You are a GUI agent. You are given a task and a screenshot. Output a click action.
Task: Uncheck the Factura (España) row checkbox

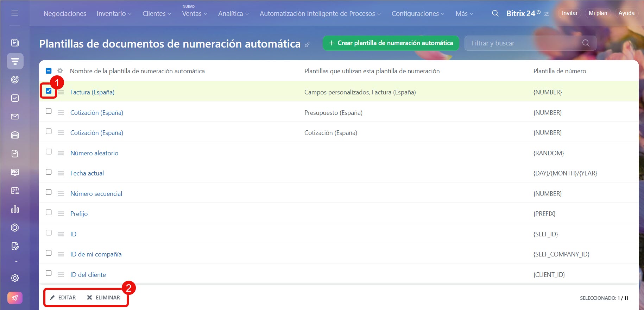pos(49,91)
